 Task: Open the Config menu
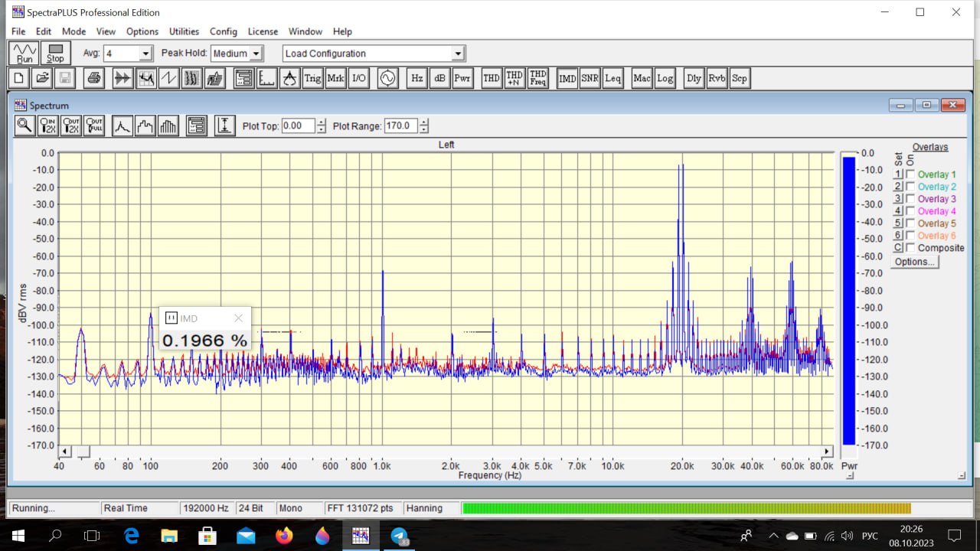[x=224, y=31]
